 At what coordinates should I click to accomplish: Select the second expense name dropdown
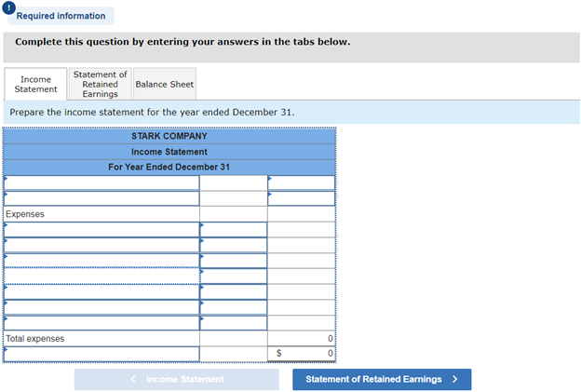point(101,245)
